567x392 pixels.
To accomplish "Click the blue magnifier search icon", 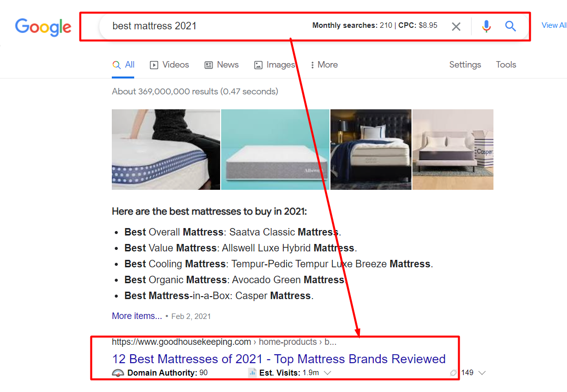I will (x=510, y=26).
